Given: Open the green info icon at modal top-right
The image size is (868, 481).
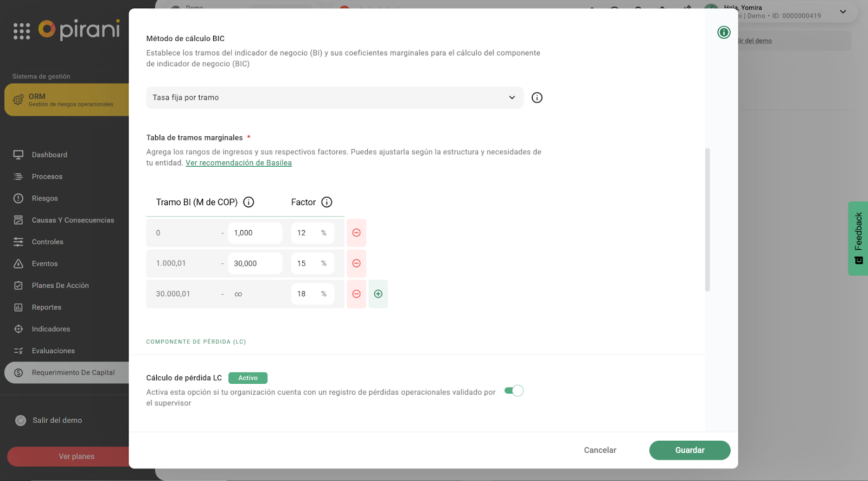Looking at the screenshot, I should pyautogui.click(x=724, y=33).
